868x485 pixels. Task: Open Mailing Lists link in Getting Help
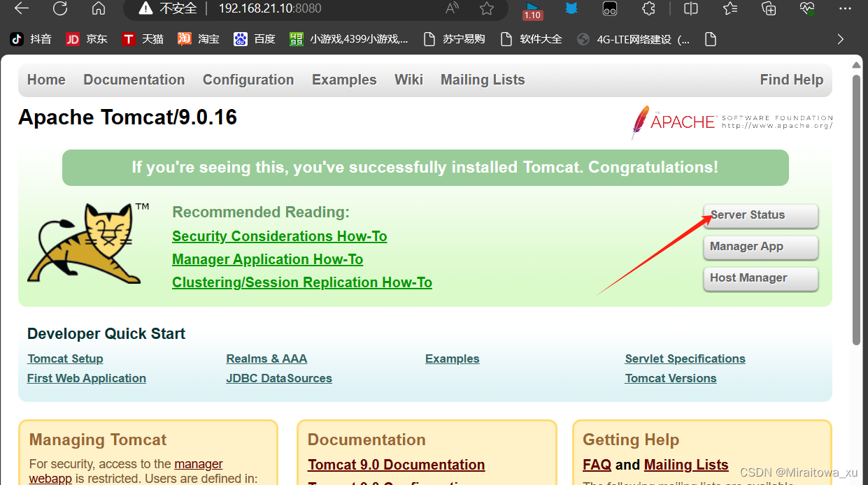click(x=686, y=465)
